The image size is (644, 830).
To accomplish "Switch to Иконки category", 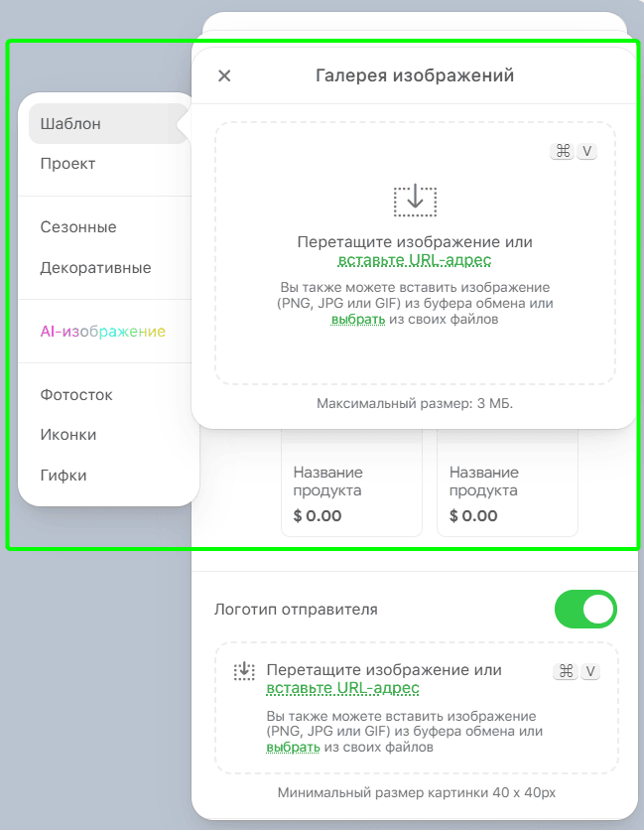I will pyautogui.click(x=68, y=435).
